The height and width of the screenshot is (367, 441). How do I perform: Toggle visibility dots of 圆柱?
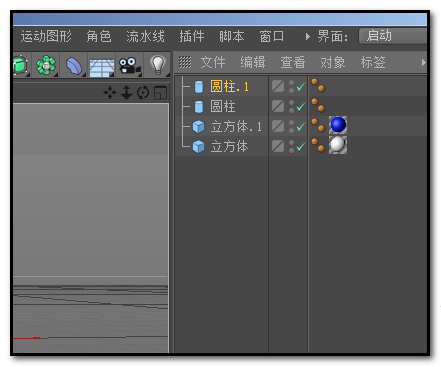coord(291,107)
